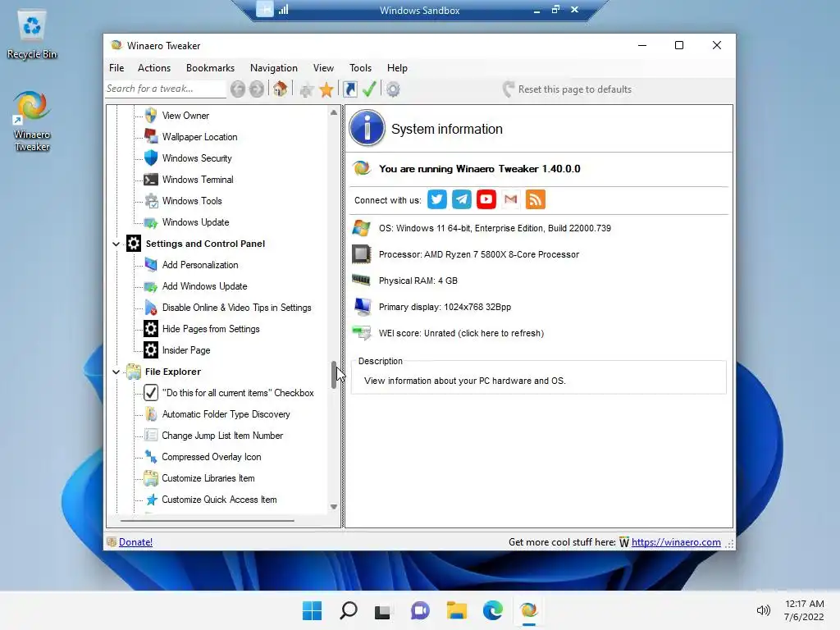Select Change Jump List Item Number
The image size is (840, 630).
222,436
